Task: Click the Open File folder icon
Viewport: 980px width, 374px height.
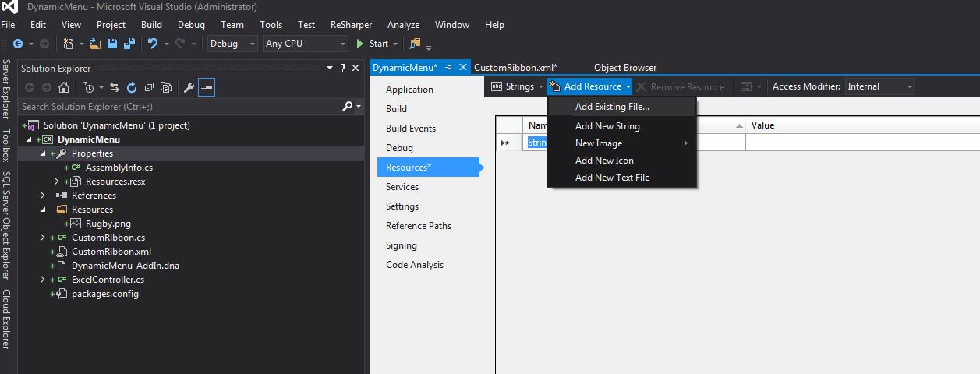Action: (95, 44)
